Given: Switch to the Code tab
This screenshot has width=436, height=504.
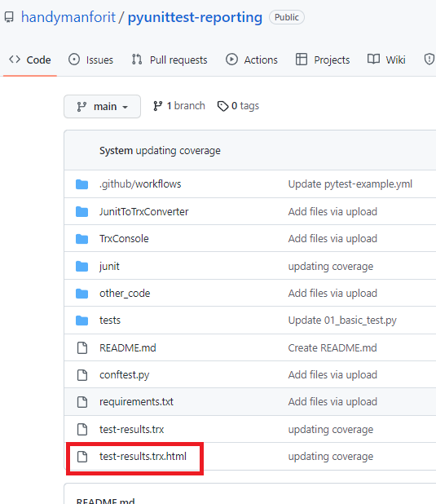Looking at the screenshot, I should coord(30,60).
